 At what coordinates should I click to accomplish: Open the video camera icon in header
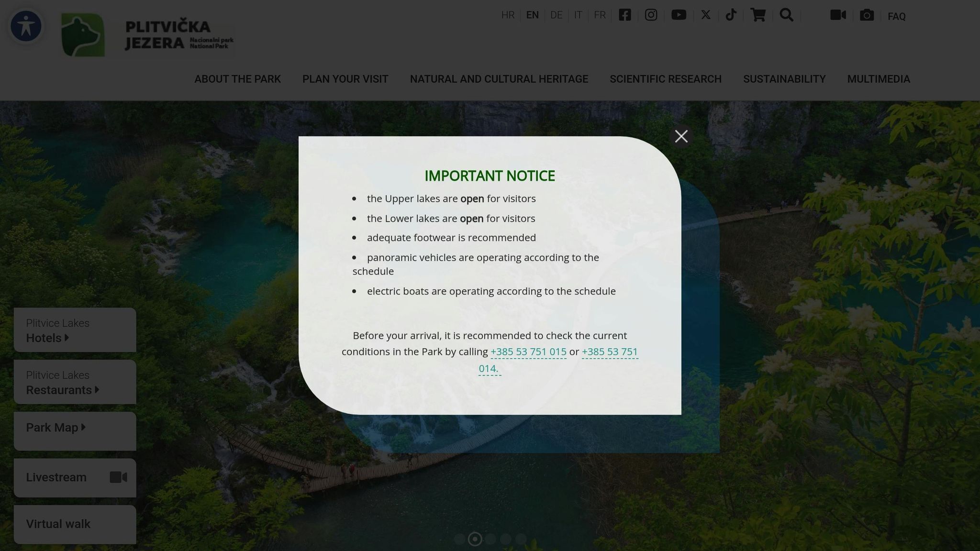click(x=838, y=15)
